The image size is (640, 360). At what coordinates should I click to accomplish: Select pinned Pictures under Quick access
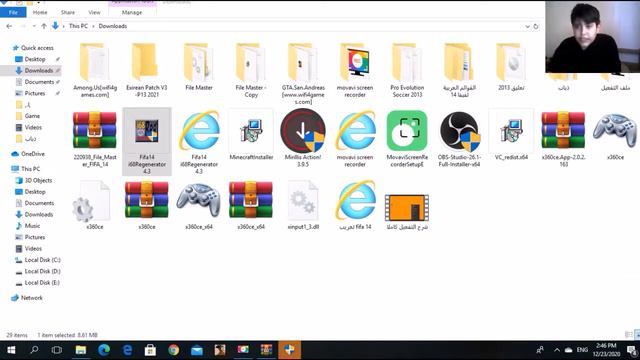click(x=35, y=93)
